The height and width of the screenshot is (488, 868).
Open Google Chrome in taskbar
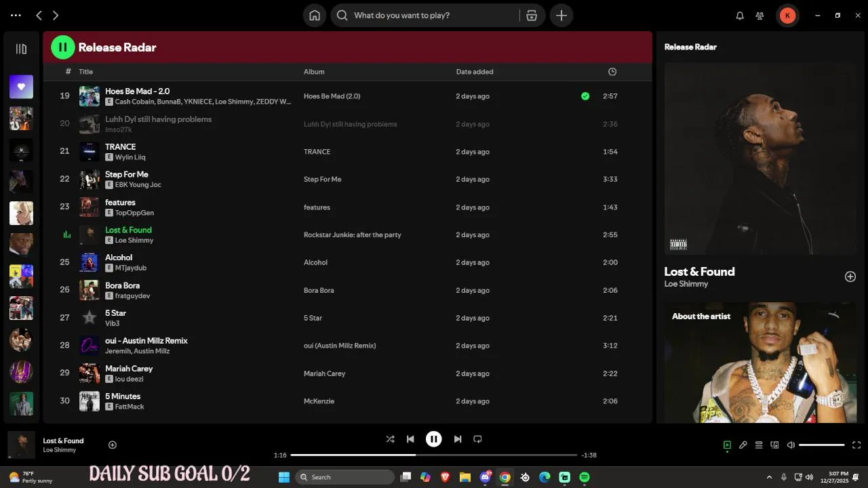(505, 477)
